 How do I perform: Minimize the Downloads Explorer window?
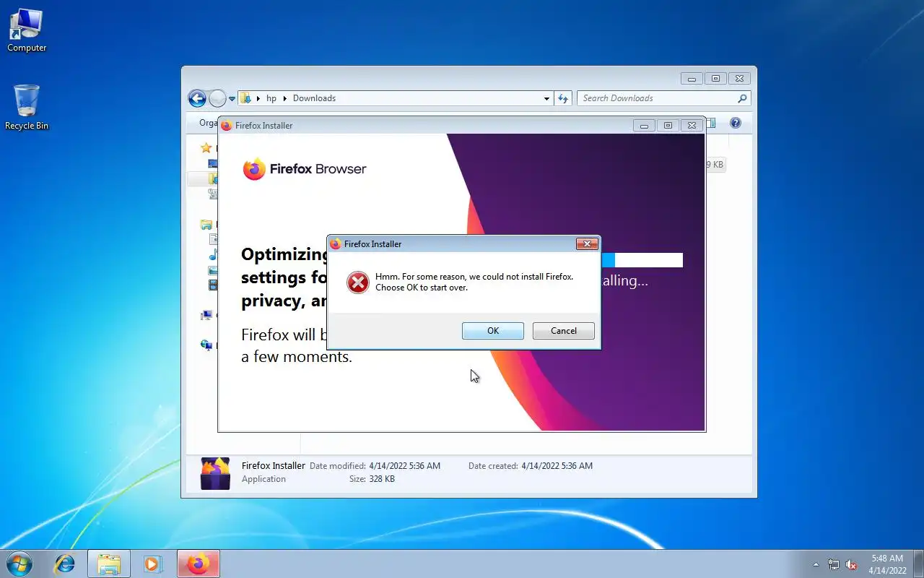tap(692, 79)
